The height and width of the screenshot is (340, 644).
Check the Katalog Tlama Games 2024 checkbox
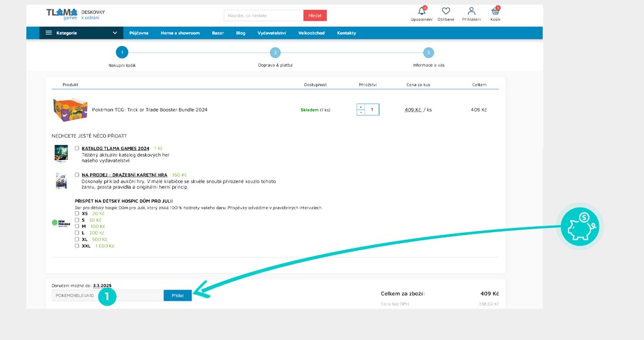click(77, 148)
